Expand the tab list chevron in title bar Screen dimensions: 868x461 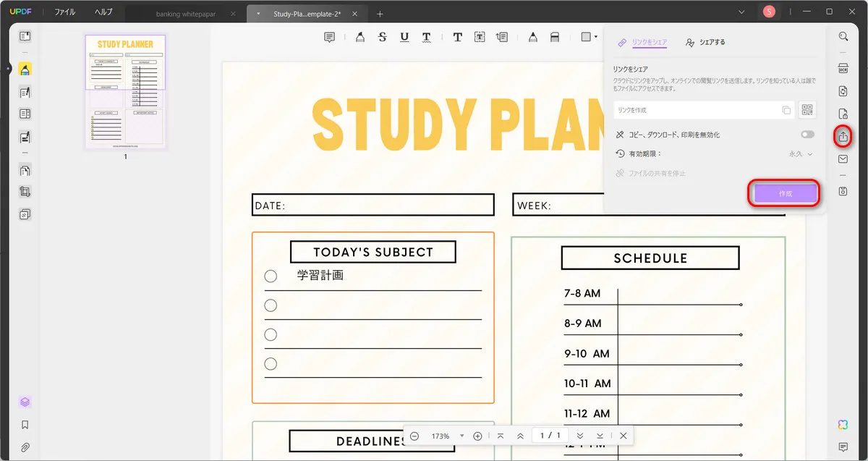[741, 12]
